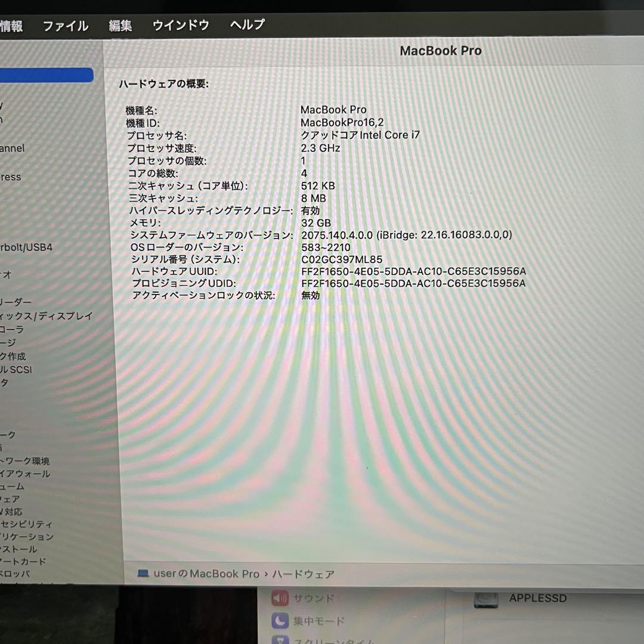644x644 pixels.
Task: Click the 32 GB memory value
Action: coord(316,223)
